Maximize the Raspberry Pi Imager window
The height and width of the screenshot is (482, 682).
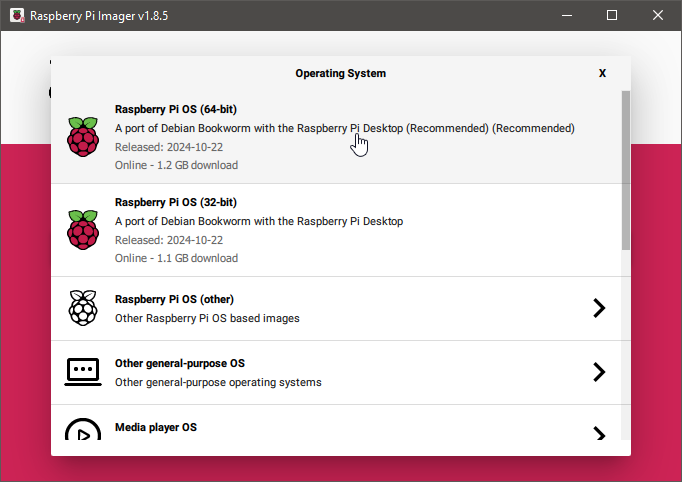click(x=612, y=15)
